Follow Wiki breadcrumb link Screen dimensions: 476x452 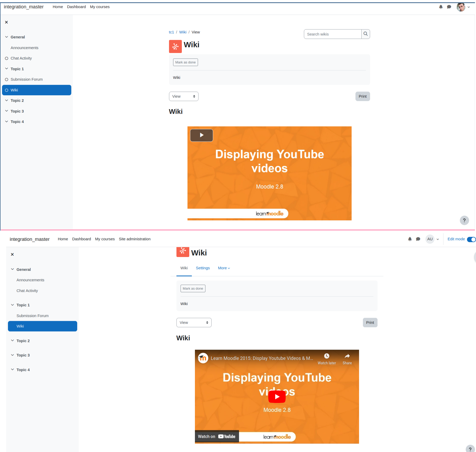coord(183,32)
